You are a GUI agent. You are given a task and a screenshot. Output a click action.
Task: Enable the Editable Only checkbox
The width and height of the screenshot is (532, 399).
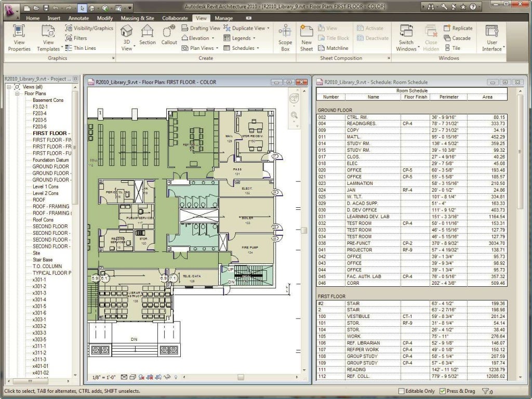click(x=402, y=391)
